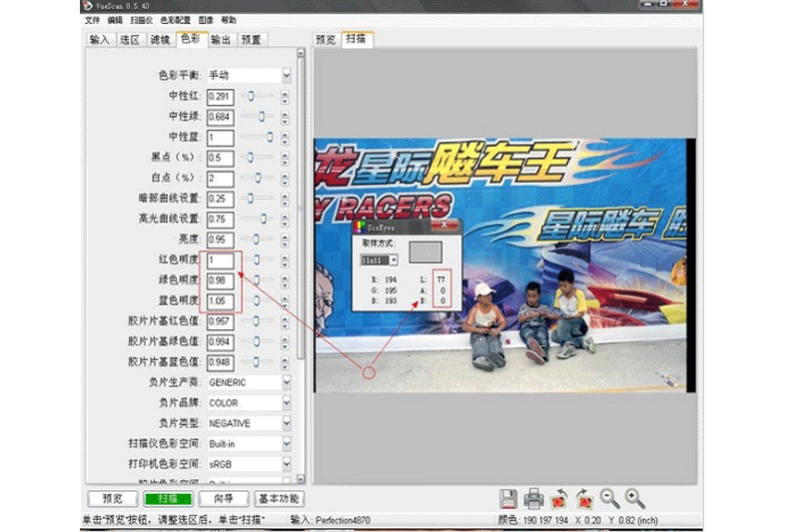The height and width of the screenshot is (532, 799).
Task: Click the zoom in magnifier icon
Action: coord(634,497)
